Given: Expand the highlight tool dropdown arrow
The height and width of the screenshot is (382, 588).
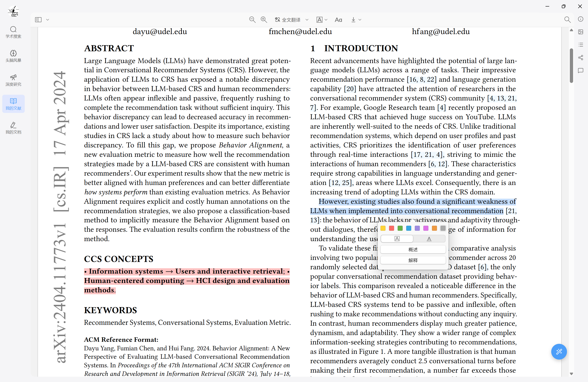Looking at the screenshot, I should [326, 20].
